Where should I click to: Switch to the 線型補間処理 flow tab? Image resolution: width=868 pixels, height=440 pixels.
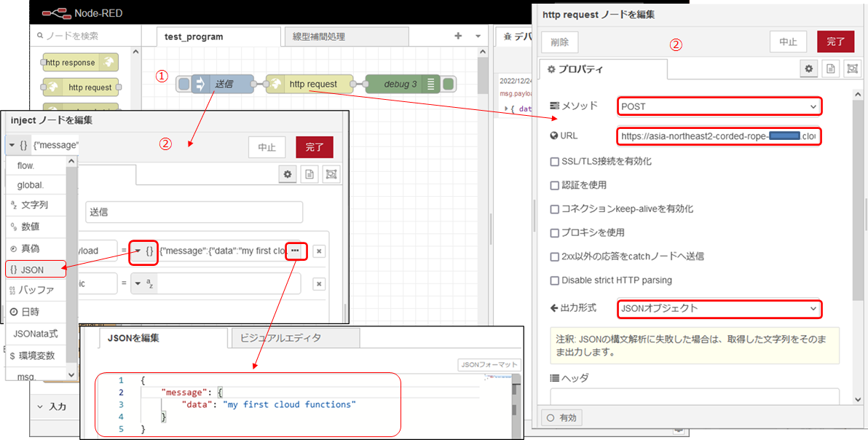pyautogui.click(x=319, y=36)
